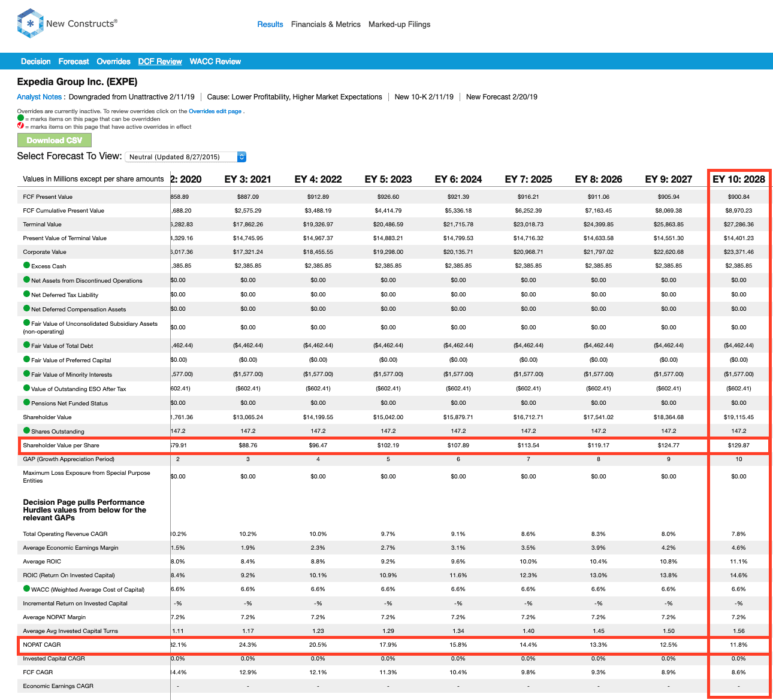This screenshot has width=773, height=700.
Task: Click green dot beside Fair Value of Unconsolidated Subsidiary Assets
Action: coord(26,323)
